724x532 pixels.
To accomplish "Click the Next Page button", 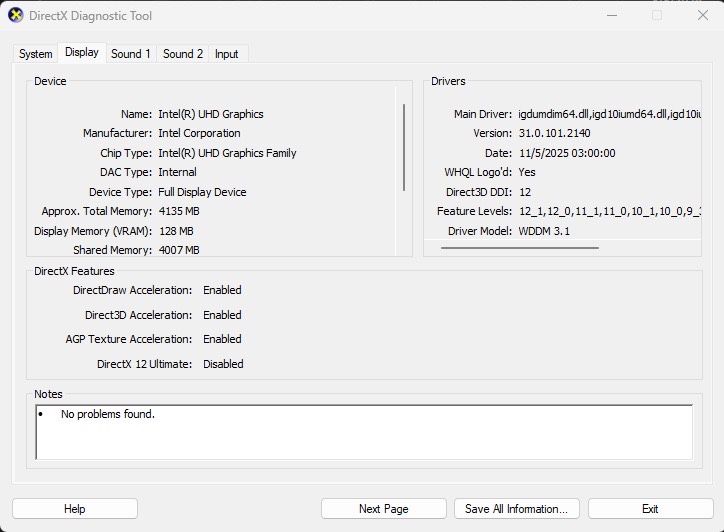I will pyautogui.click(x=384, y=509).
